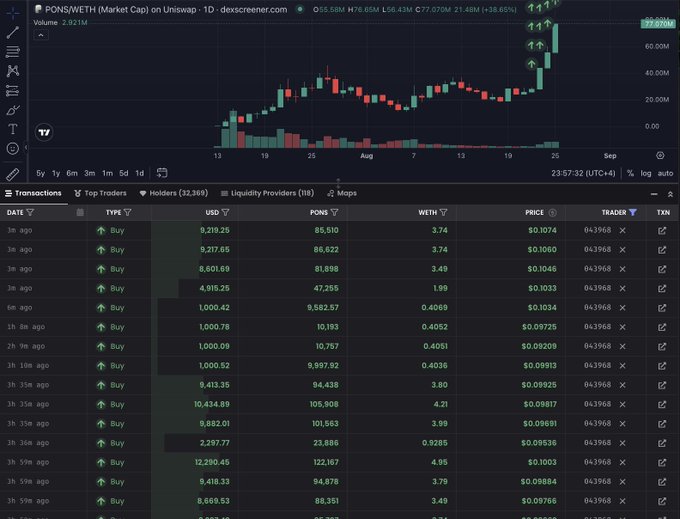This screenshot has height=519, width=680.
Task: Switch to the Transactions tab
Action: pos(33,193)
